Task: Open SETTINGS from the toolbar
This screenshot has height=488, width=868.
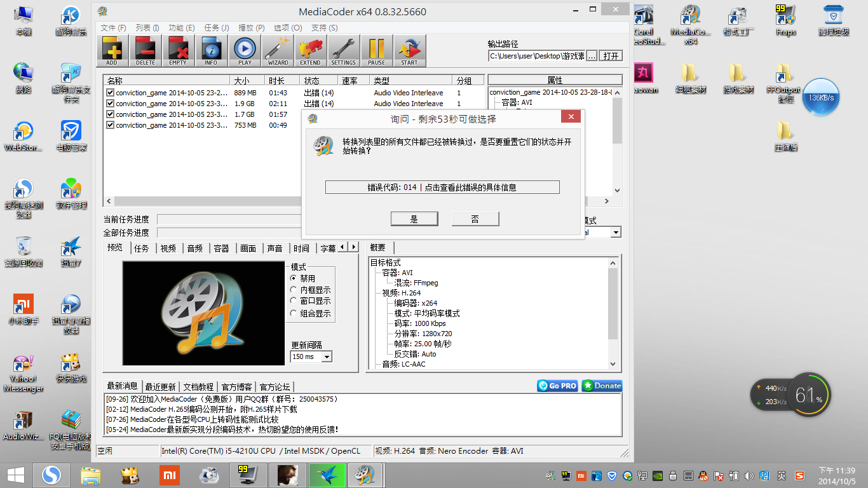Action: coord(344,51)
